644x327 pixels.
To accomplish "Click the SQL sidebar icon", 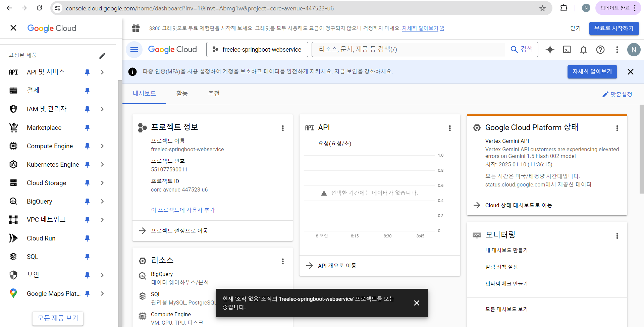I will click(13, 257).
